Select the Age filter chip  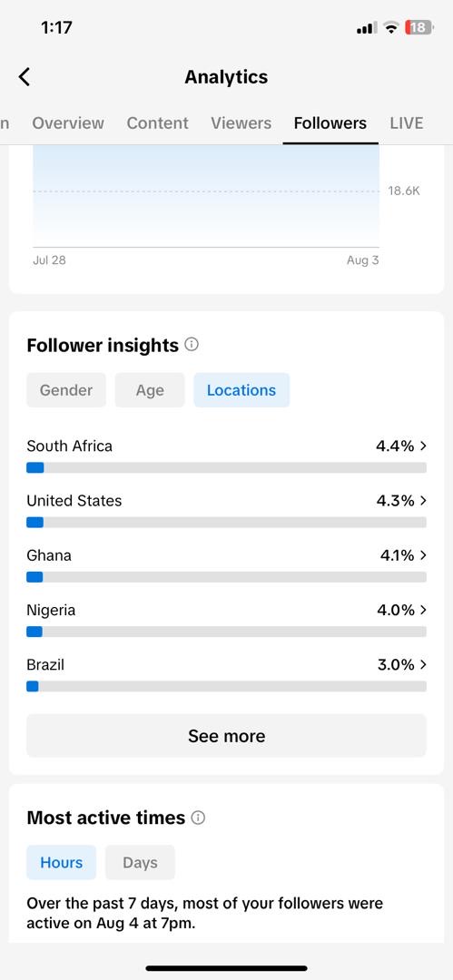[150, 390]
